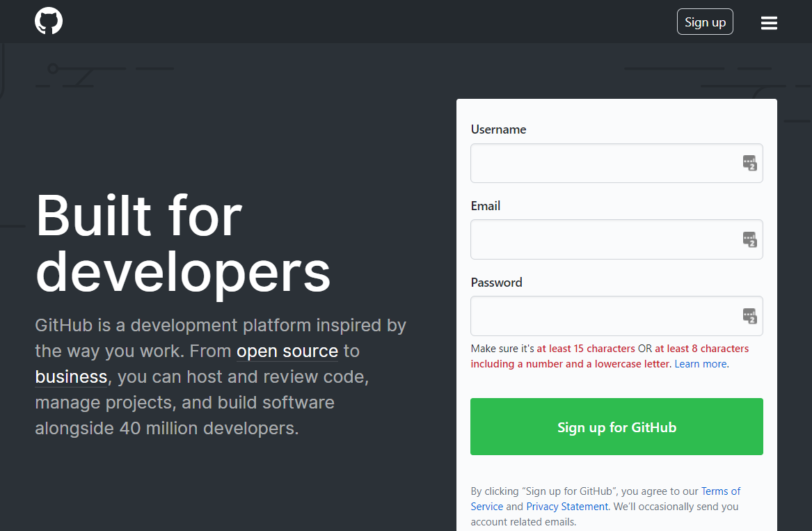Click the Password label
Image resolution: width=812 pixels, height=531 pixels.
496,283
